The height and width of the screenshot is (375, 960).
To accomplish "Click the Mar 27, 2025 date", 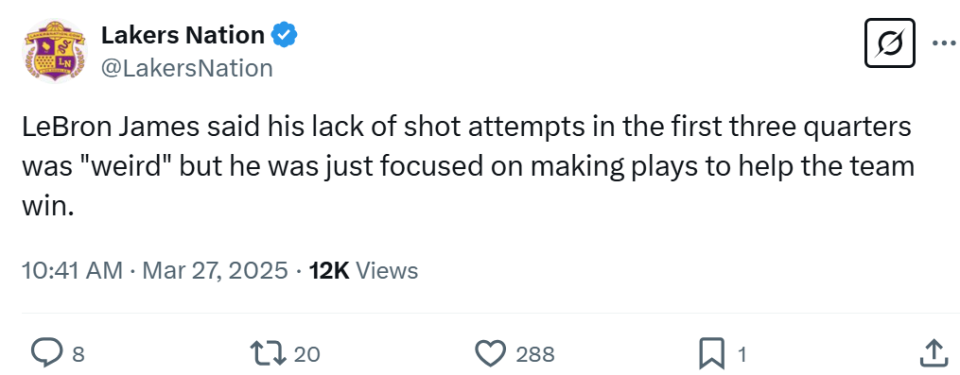I will [215, 270].
